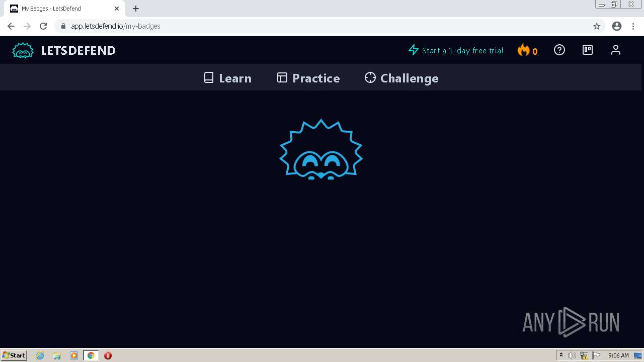This screenshot has width=644, height=362.
Task: Launch Internet Explorer from taskbar
Action: click(40, 355)
